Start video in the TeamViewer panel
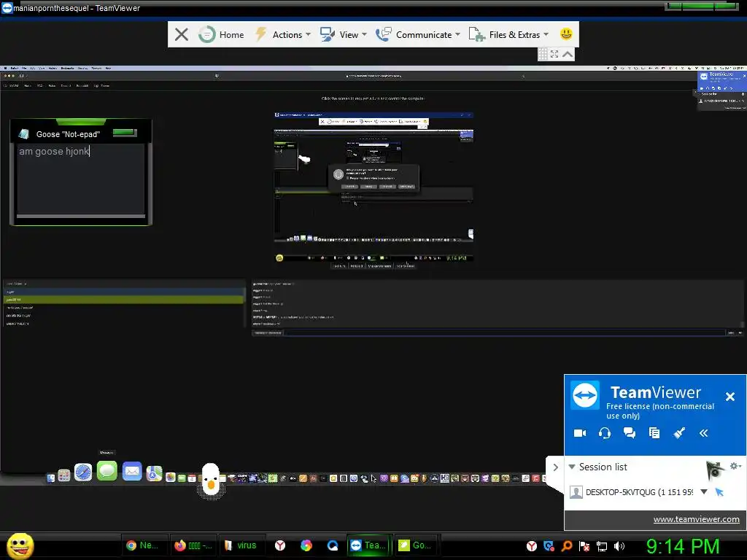 [580, 433]
